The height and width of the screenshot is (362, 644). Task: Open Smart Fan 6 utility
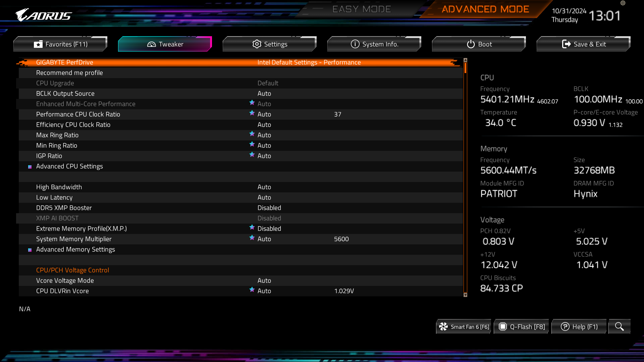click(x=464, y=326)
